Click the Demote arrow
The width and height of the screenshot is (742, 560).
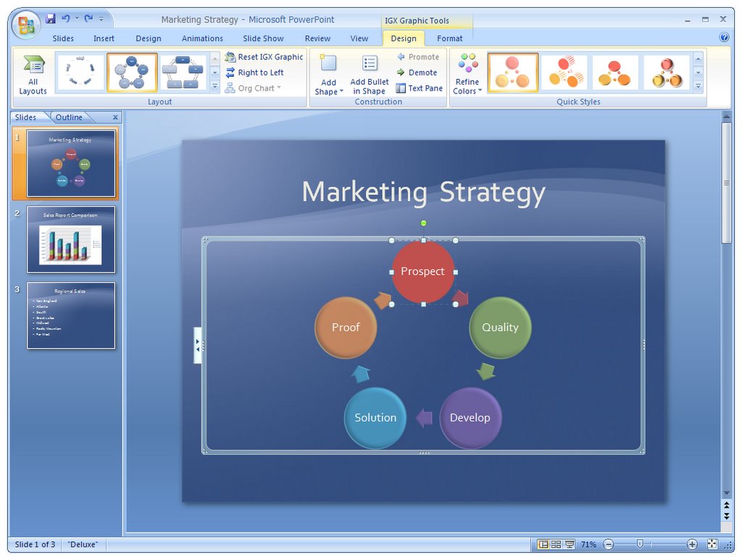(x=417, y=72)
